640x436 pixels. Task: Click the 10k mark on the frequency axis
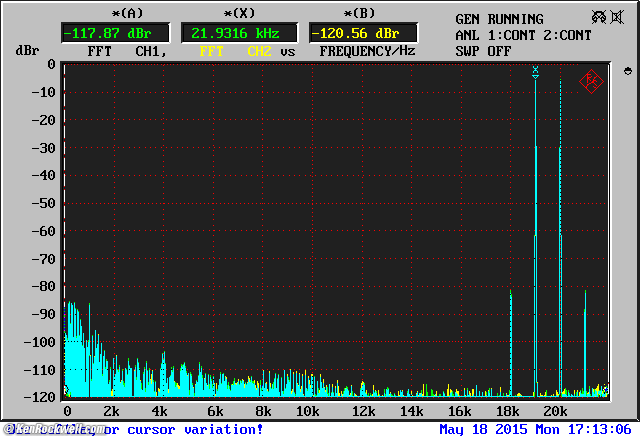309,412
